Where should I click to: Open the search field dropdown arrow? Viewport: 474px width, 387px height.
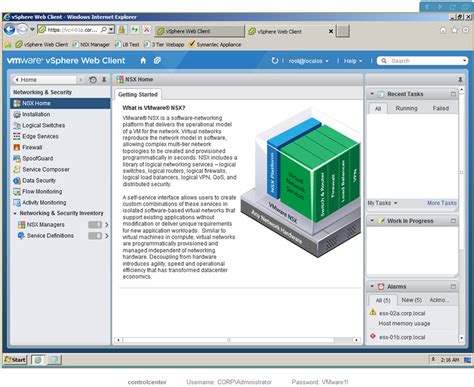pos(464,61)
